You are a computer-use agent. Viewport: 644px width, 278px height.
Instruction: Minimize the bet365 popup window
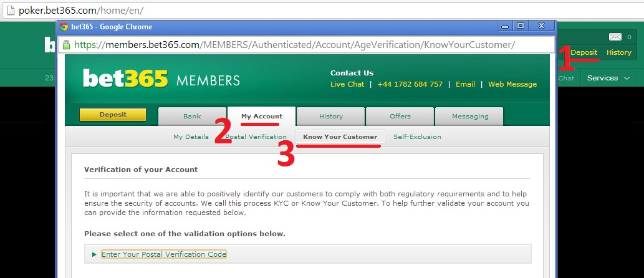pos(505,26)
